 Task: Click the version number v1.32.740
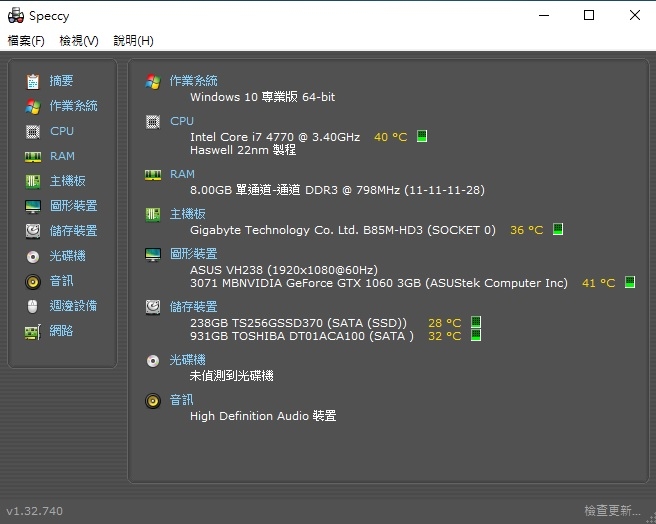coord(35,511)
